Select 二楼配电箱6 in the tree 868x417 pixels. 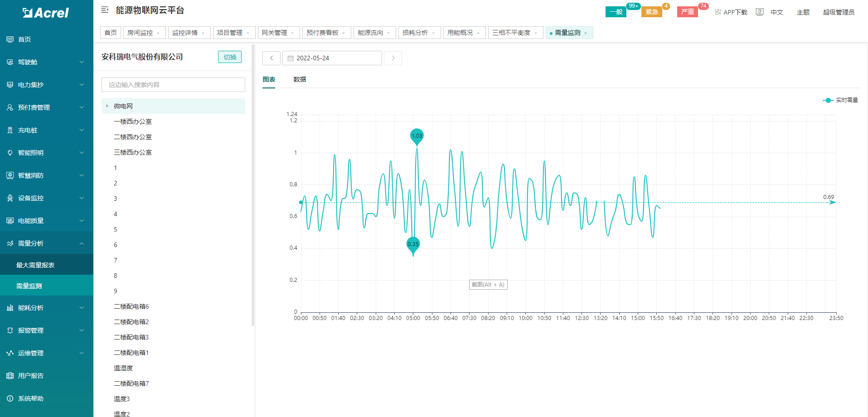click(131, 306)
